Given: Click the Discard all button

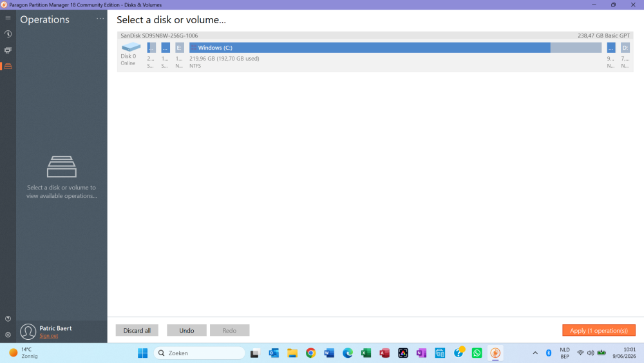Looking at the screenshot, I should (137, 330).
